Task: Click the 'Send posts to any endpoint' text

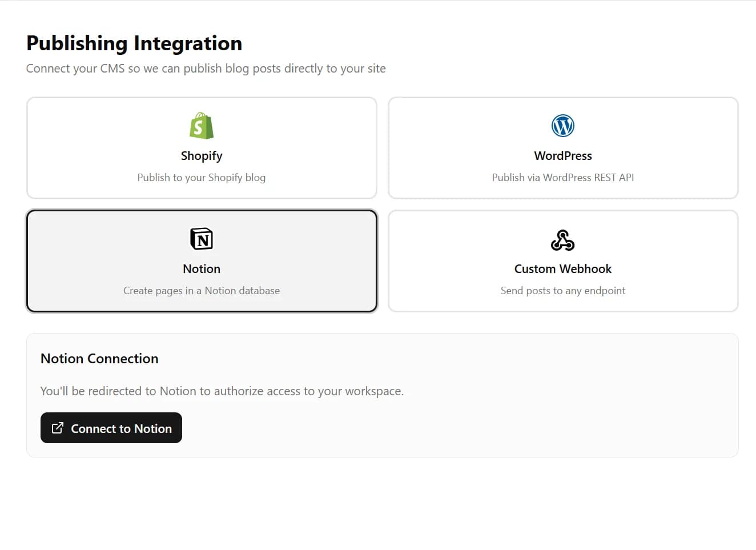Action: [x=563, y=290]
